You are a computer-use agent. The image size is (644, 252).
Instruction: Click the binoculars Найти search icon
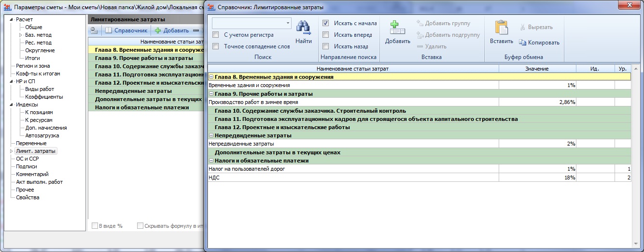click(x=303, y=29)
